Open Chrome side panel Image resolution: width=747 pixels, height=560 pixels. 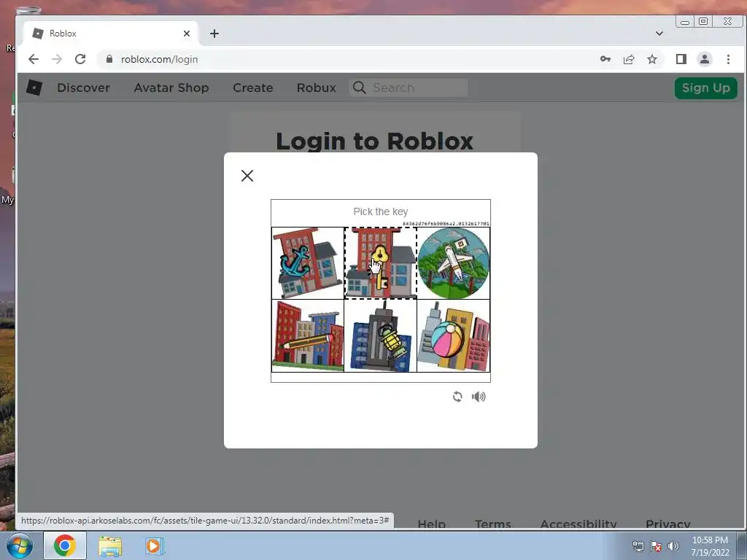681,59
